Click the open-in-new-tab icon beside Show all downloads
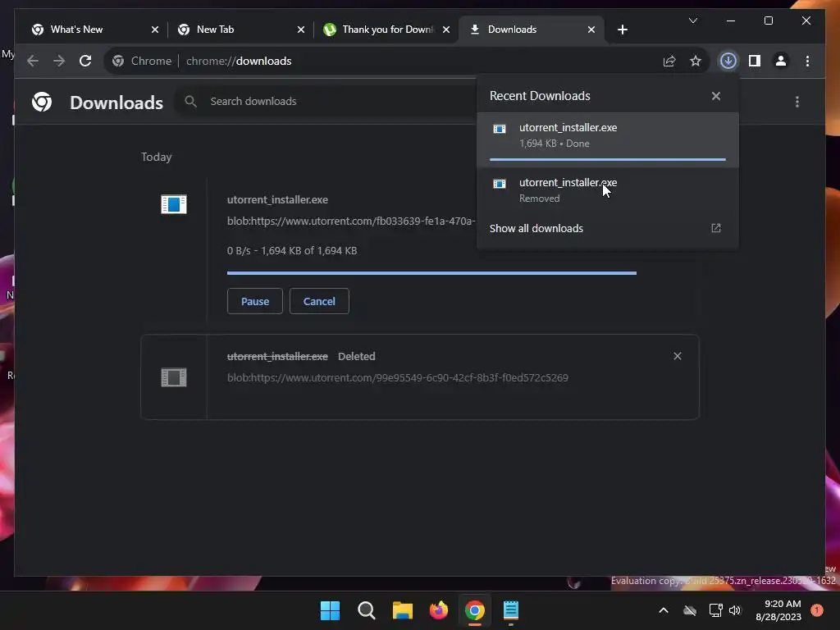 [x=715, y=228]
